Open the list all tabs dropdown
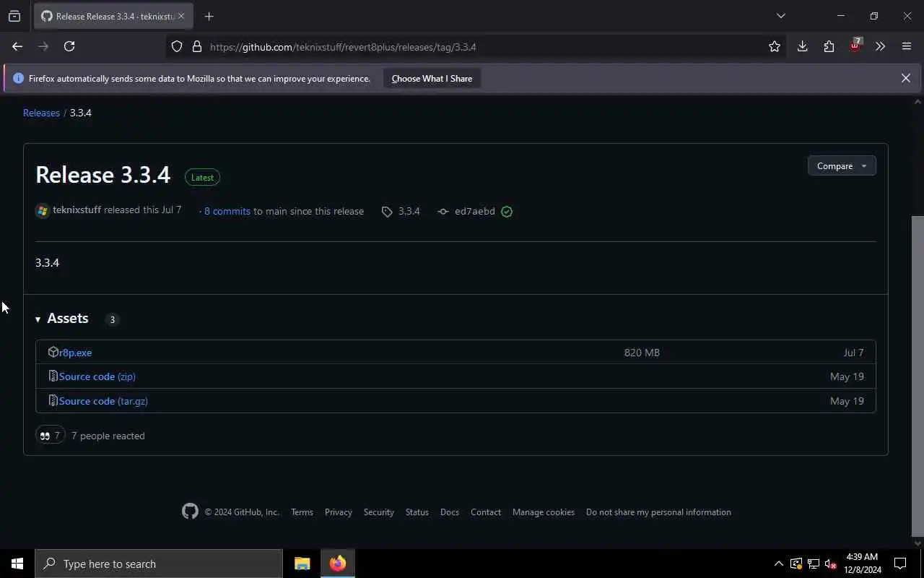 pos(780,16)
